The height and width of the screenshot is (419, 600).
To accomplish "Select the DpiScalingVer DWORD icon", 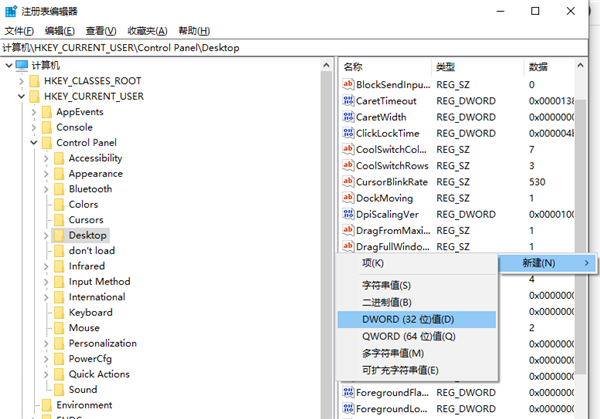I will [348, 214].
